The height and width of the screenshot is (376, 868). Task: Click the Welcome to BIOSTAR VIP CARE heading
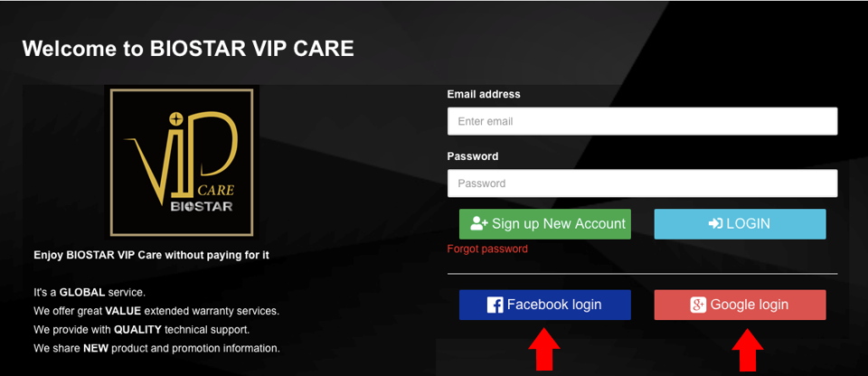188,49
